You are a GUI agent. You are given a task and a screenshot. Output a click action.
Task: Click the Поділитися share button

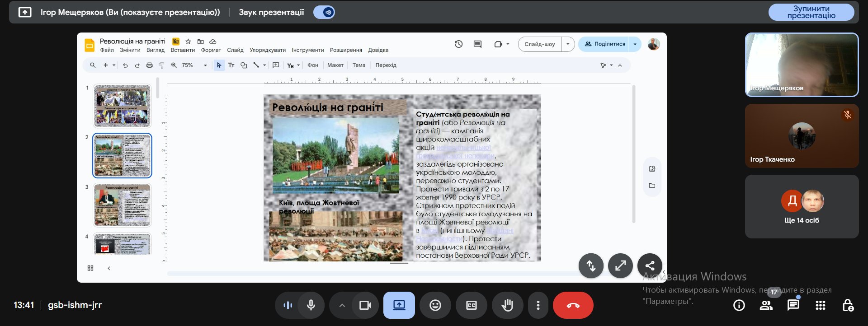click(605, 44)
